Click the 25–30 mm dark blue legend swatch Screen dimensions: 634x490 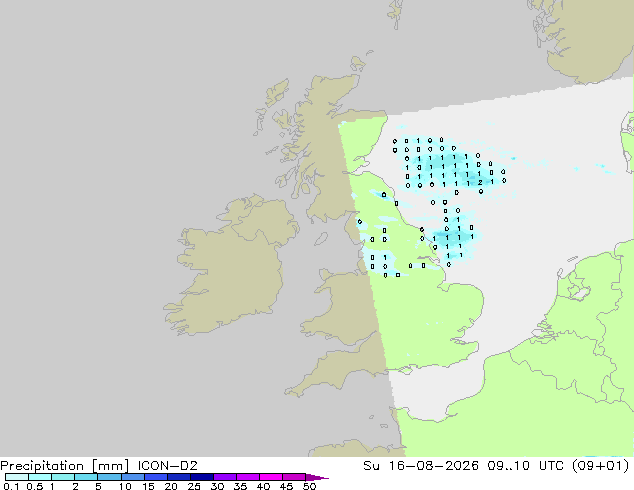coord(201,477)
